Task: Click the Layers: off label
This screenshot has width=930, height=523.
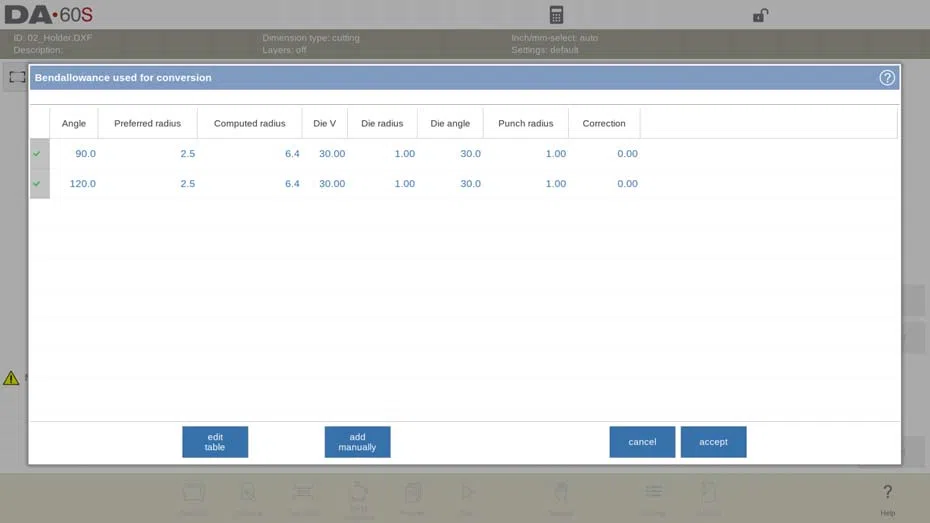Action: pyautogui.click(x=284, y=50)
